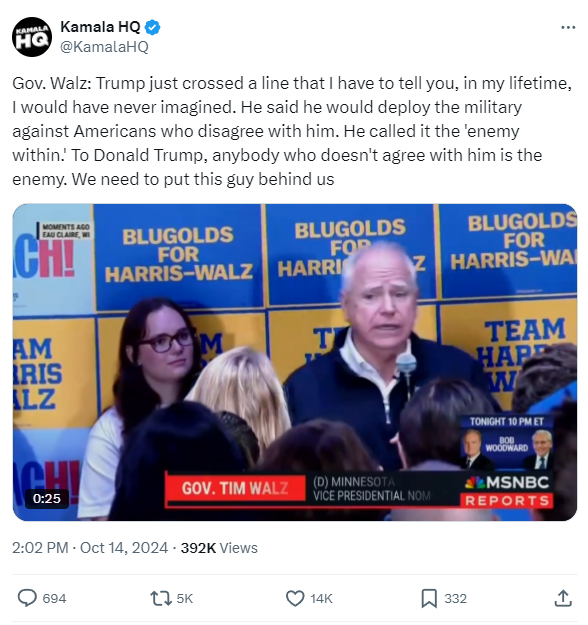The width and height of the screenshot is (588, 625).
Task: Open the three-dot more options menu
Action: [x=568, y=28]
